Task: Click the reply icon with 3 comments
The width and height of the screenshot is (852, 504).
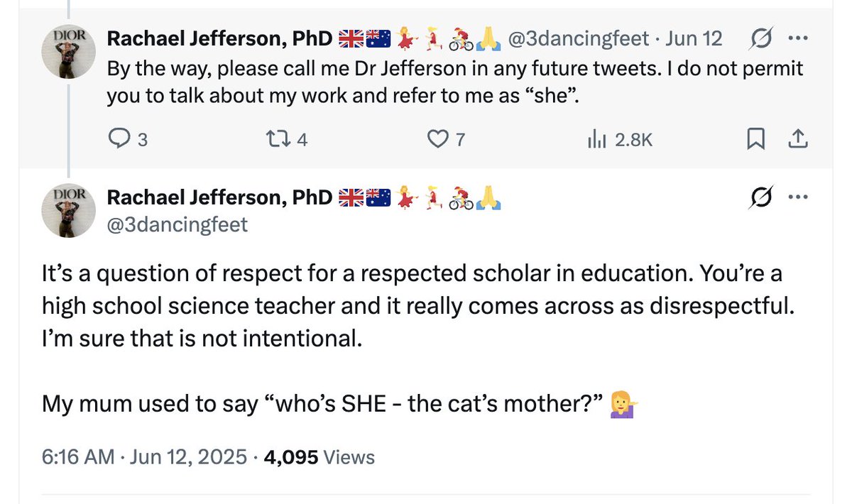Action: 116,140
